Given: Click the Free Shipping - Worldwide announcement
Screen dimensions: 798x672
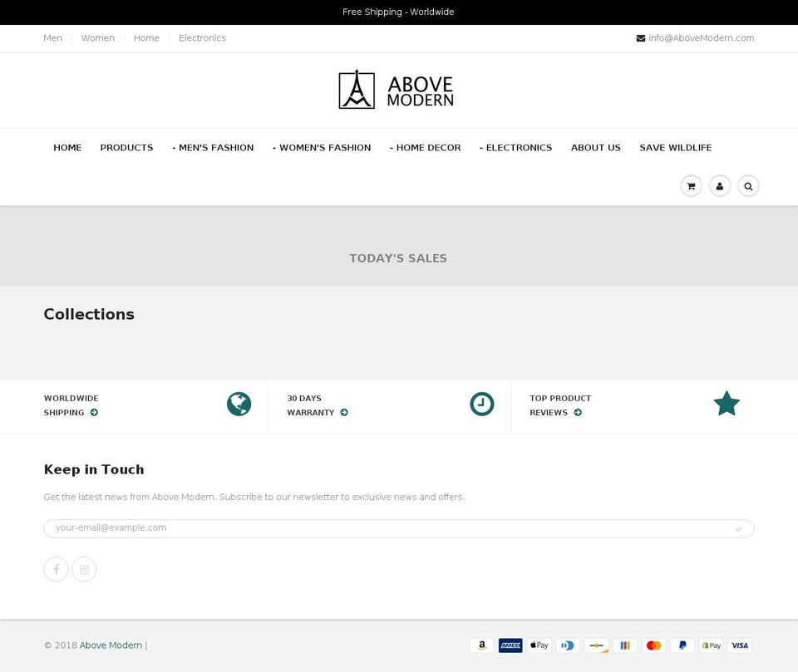Looking at the screenshot, I should click(x=398, y=12).
